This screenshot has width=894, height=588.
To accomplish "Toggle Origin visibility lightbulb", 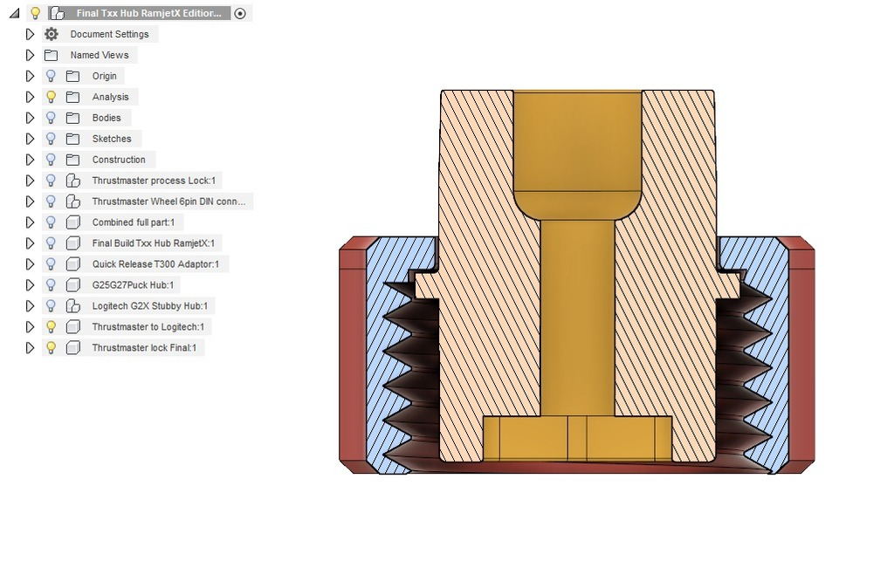I will point(51,77).
